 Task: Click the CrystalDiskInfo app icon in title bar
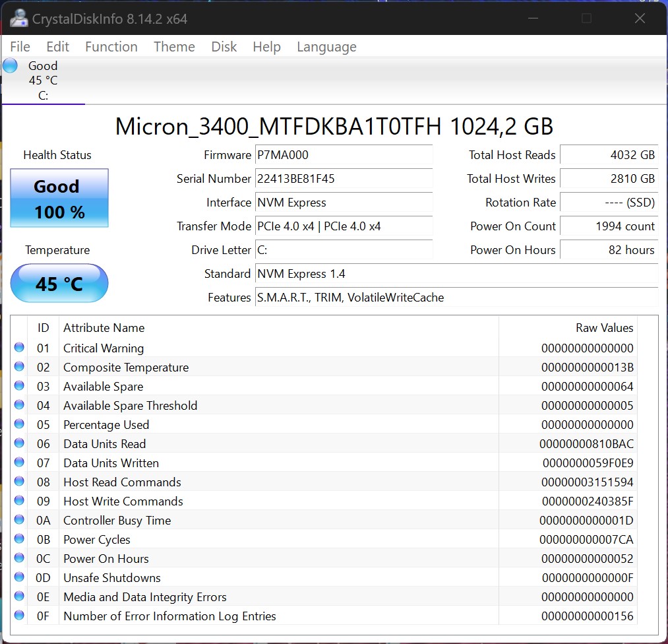coord(18,18)
